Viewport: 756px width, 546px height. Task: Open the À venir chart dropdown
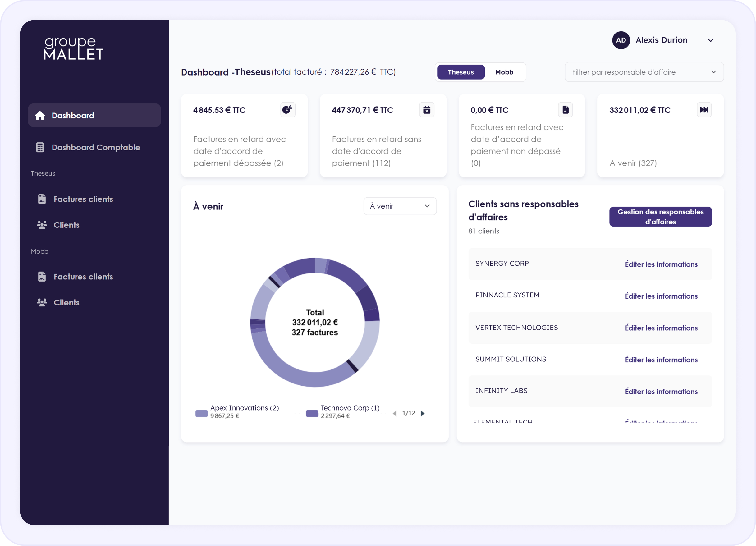click(400, 206)
